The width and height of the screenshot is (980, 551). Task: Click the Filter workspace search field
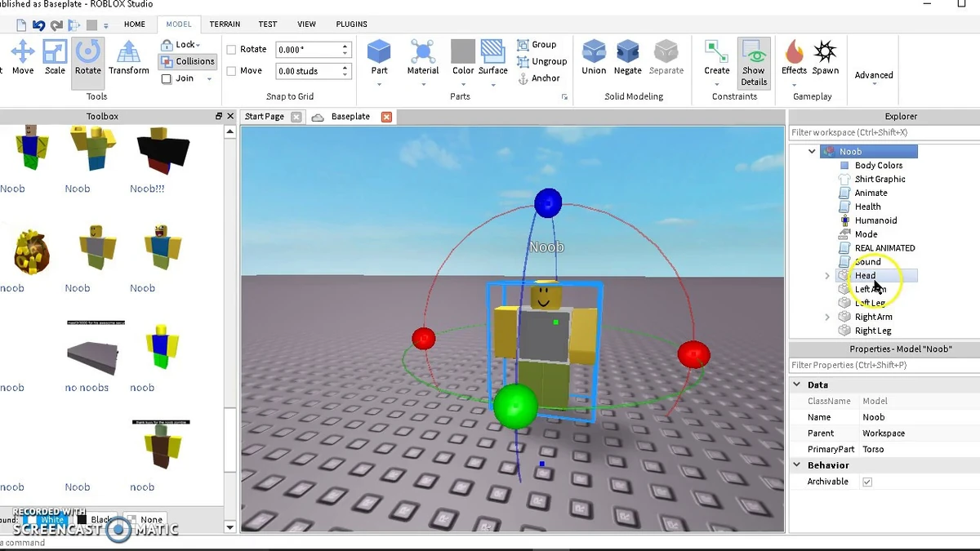coord(883,131)
